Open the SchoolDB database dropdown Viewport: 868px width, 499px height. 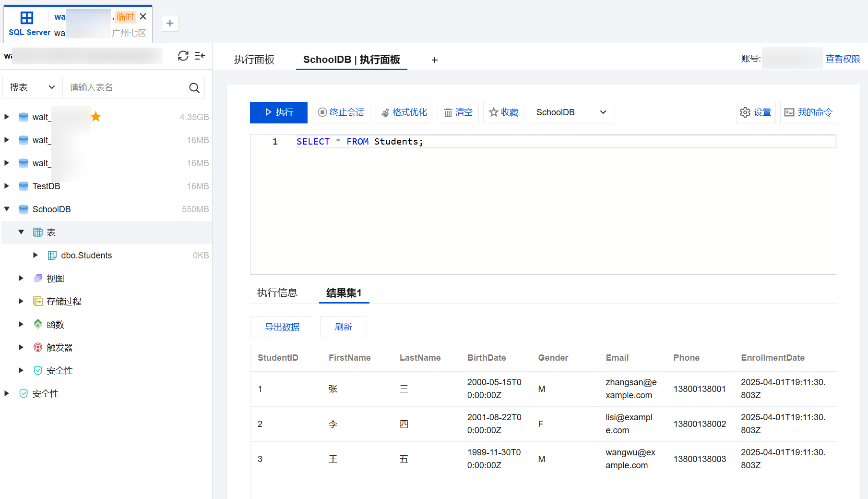pyautogui.click(x=571, y=112)
